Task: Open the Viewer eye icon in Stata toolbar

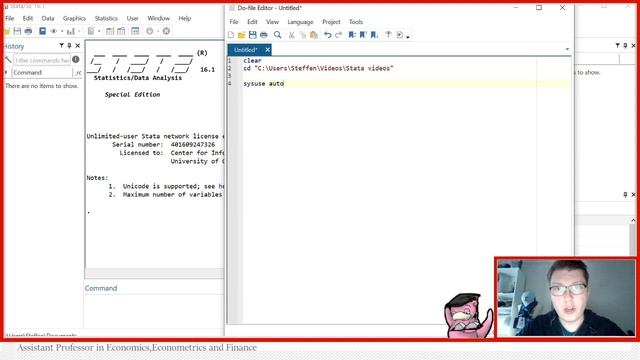Action: coord(53,31)
